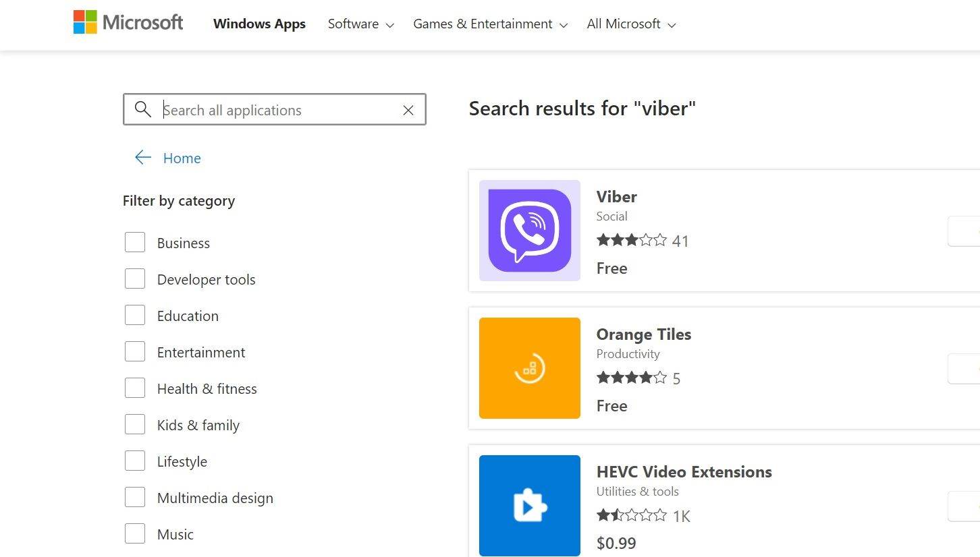This screenshot has width=980, height=557.
Task: Expand Games & Entertainment menu
Action: point(491,24)
